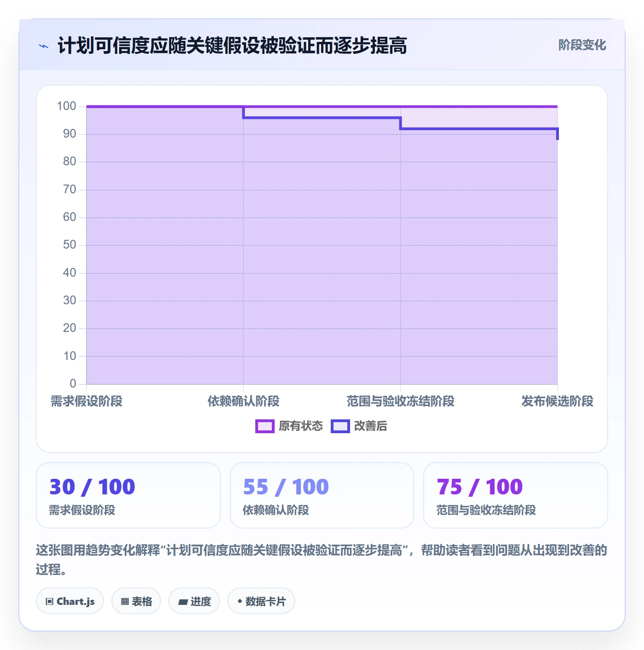Viewport: 644px width, 650px height.
Task: Click the 100 y-axis tick label
Action: (x=66, y=106)
